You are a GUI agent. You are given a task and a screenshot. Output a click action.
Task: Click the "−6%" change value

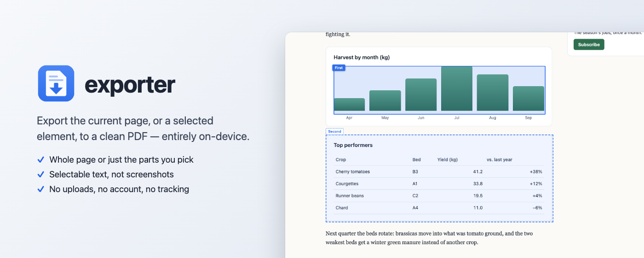pyautogui.click(x=537, y=208)
